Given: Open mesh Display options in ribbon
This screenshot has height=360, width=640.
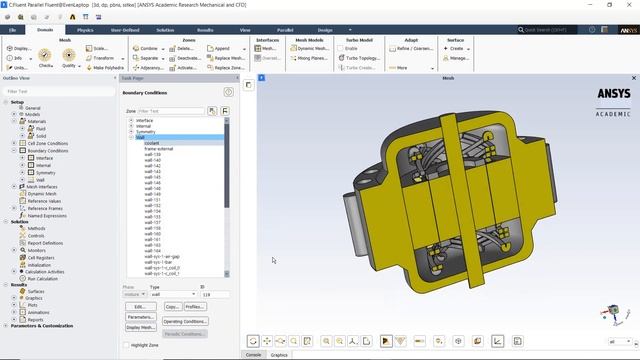Looking at the screenshot, I should click(19, 48).
